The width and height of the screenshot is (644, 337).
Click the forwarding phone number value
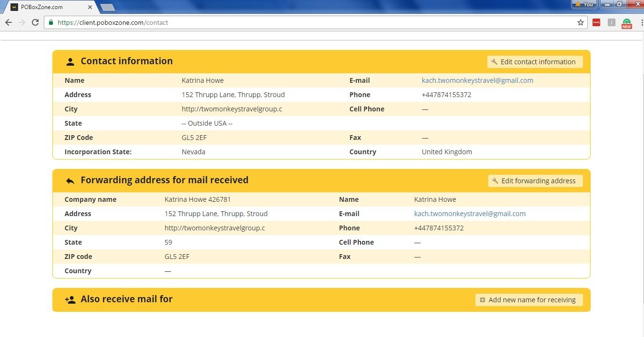(439, 228)
